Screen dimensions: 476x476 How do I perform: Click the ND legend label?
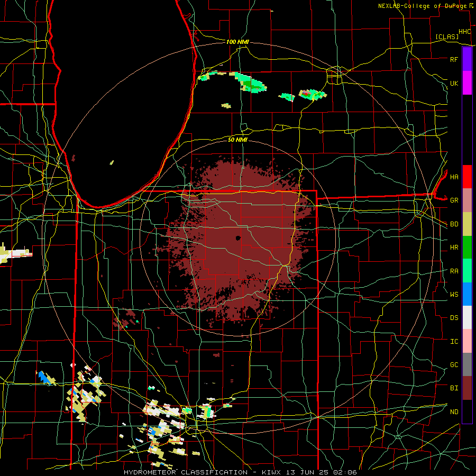tap(454, 412)
